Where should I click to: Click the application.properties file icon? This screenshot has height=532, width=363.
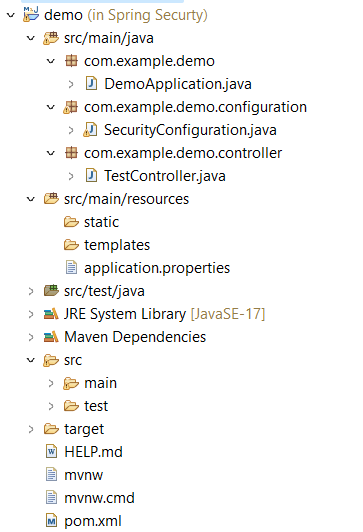[x=71, y=268]
